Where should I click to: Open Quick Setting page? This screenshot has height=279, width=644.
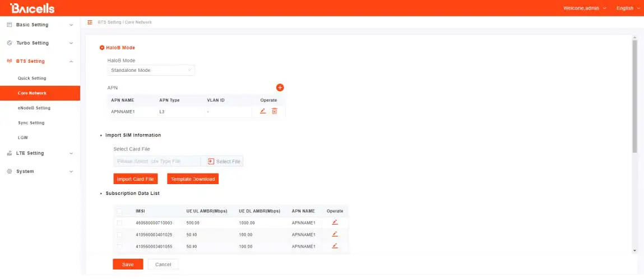click(32, 78)
